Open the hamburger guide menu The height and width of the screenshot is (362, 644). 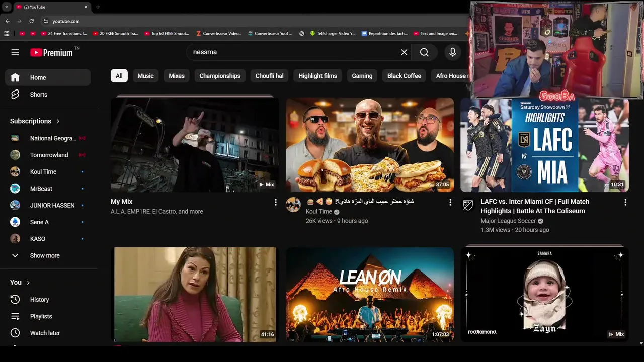[x=15, y=52]
